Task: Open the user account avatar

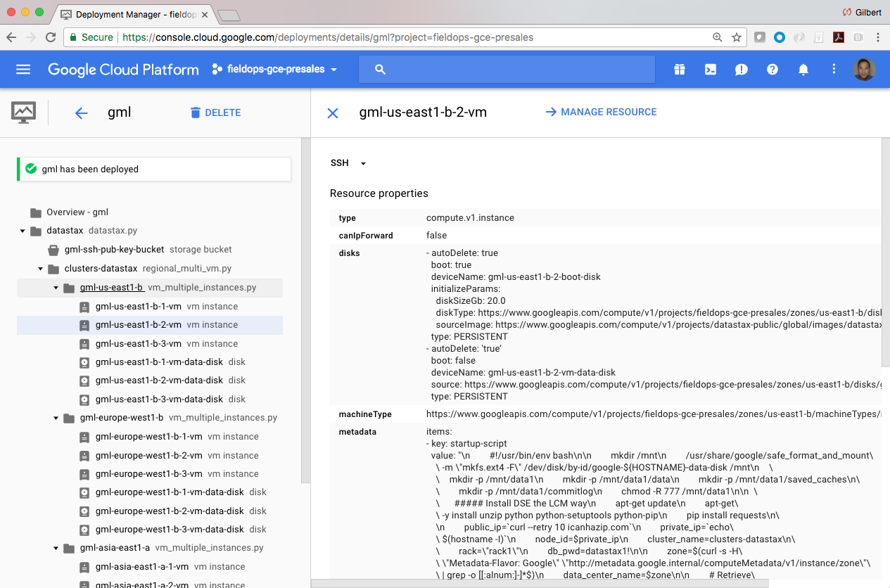Action: (864, 69)
